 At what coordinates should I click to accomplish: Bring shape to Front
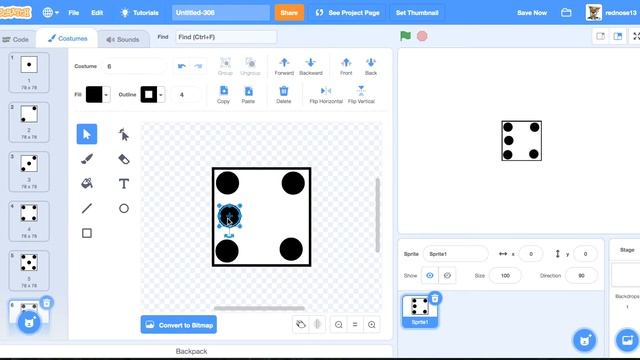pos(346,66)
